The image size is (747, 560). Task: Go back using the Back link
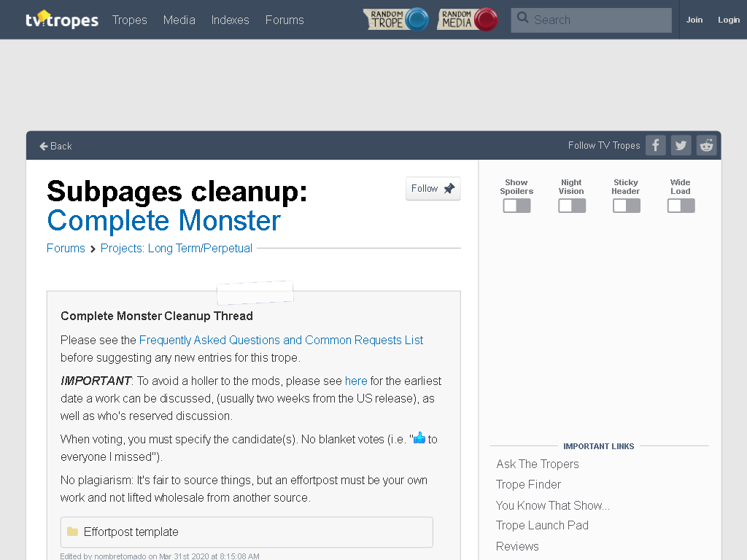[55, 146]
